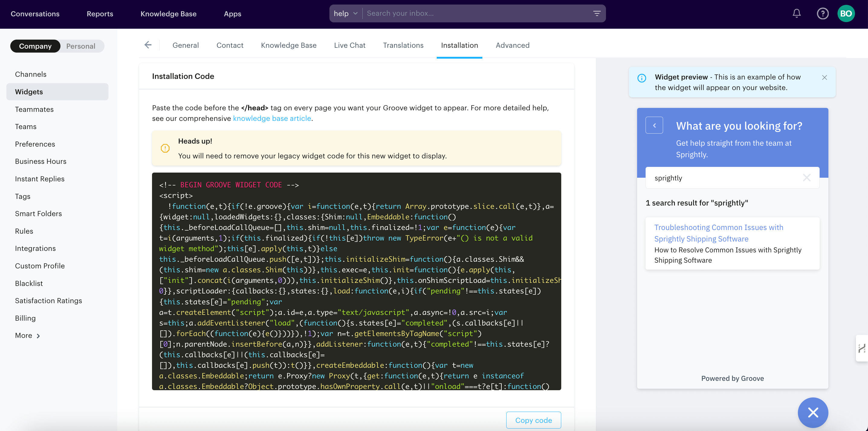Open the notifications bell
This screenshot has width=868, height=431.
(x=797, y=14)
